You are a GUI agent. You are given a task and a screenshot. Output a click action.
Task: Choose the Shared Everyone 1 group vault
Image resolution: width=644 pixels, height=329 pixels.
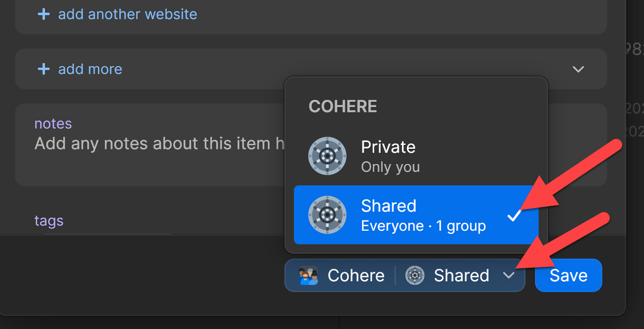point(416,215)
